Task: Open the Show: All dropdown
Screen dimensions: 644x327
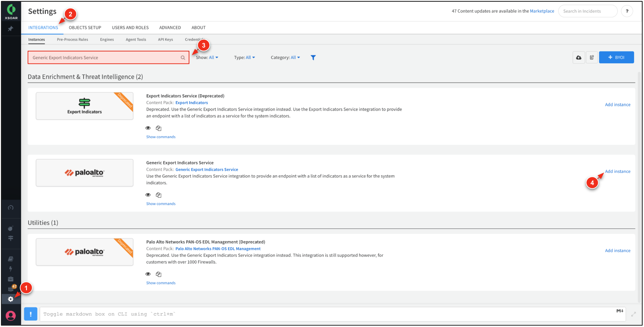Action: (x=207, y=58)
